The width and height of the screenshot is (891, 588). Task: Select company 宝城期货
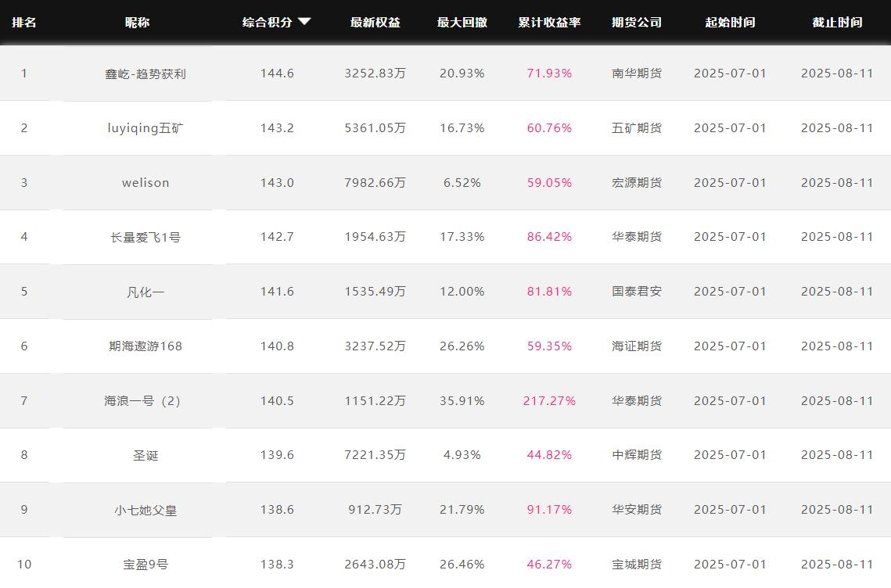637,564
